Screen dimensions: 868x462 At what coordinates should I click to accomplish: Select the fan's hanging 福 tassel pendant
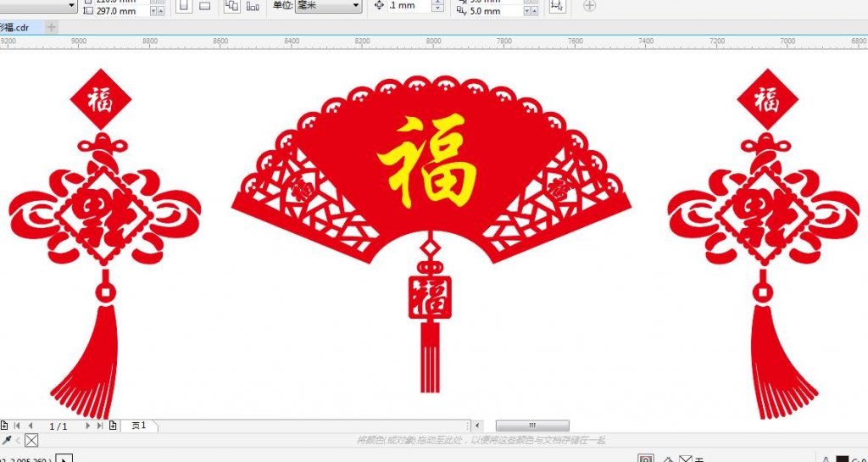[430, 313]
